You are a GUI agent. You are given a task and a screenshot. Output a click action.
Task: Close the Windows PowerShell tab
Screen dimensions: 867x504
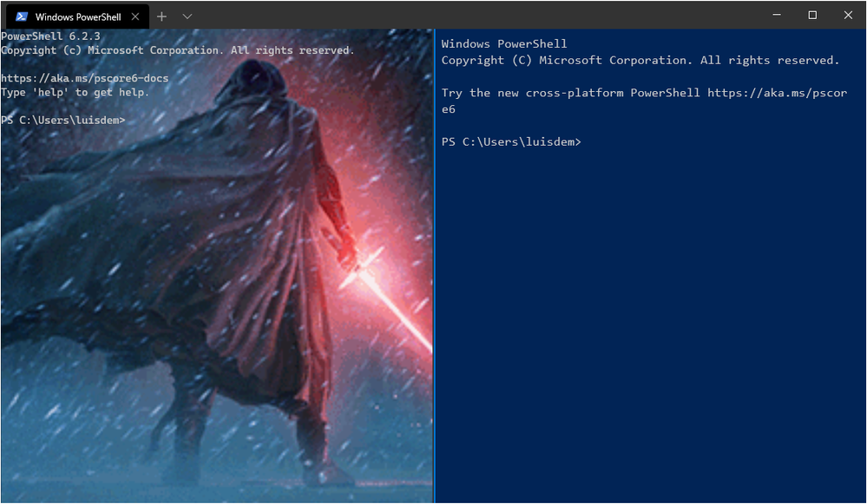point(135,16)
